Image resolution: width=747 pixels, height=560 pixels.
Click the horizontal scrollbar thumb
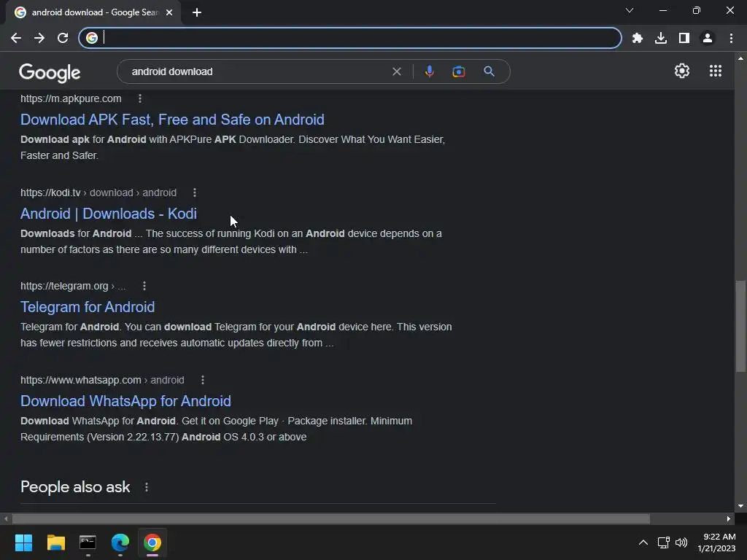(331, 518)
